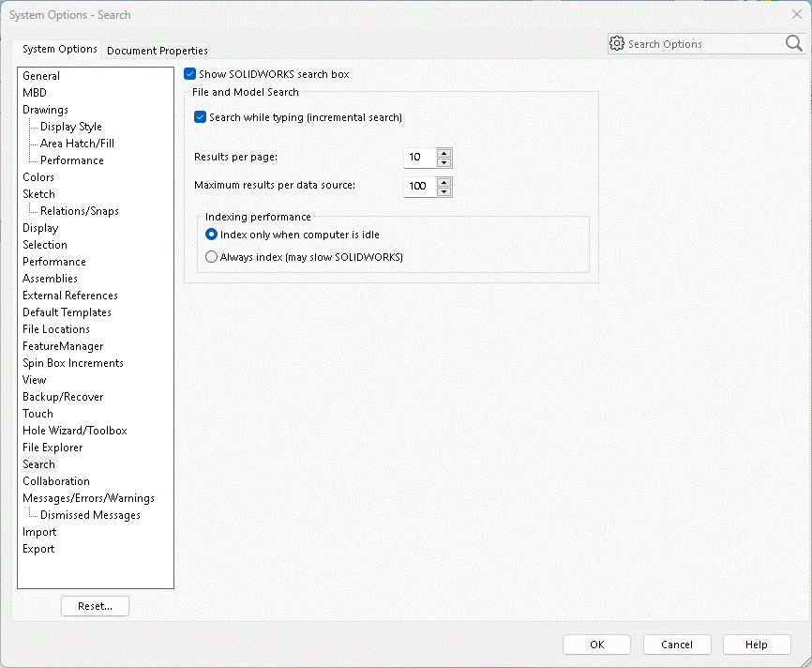812x668 pixels.
Task: Open top-level Performance options
Action: click(x=53, y=262)
